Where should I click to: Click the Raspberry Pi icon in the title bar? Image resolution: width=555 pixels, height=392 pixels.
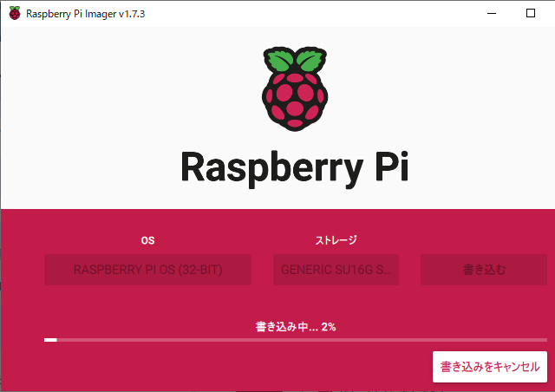[15, 14]
